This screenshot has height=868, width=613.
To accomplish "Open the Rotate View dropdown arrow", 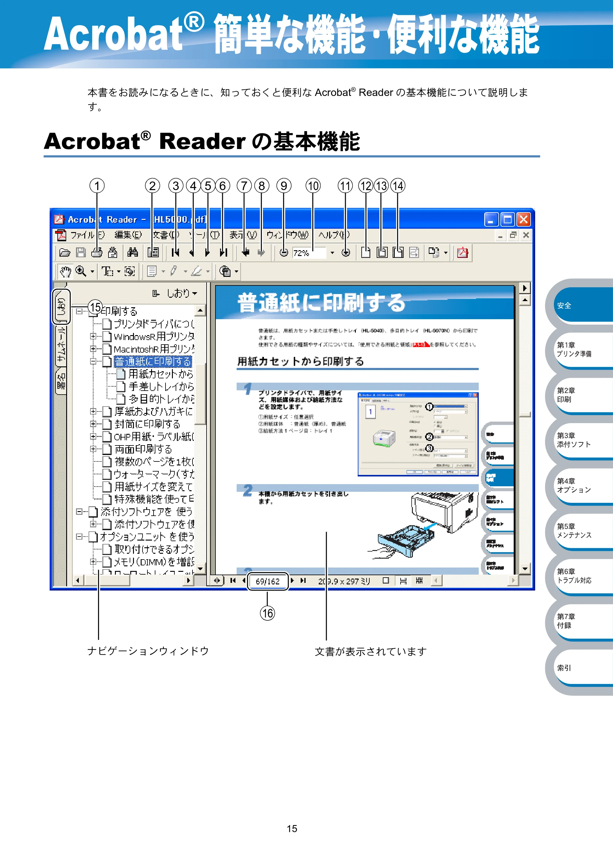I will [446, 253].
